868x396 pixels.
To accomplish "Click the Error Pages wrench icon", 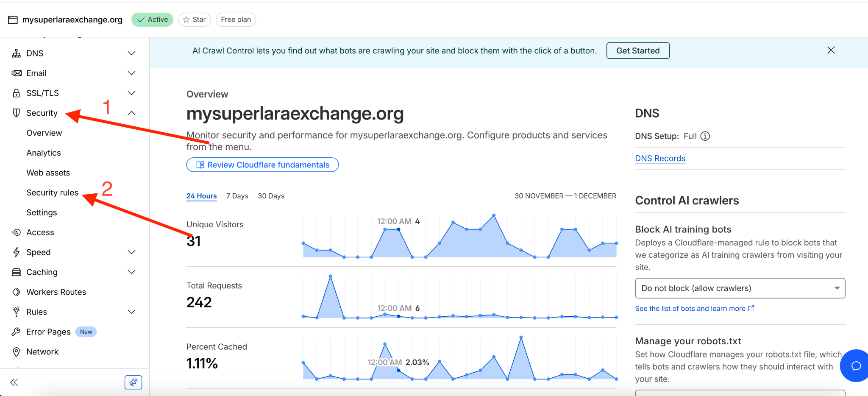I will [16, 332].
